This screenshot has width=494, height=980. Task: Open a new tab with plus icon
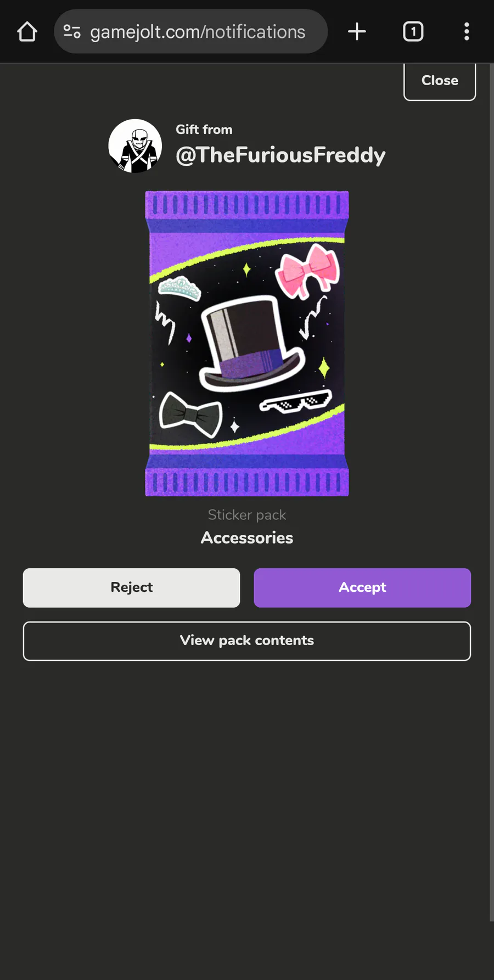(357, 32)
